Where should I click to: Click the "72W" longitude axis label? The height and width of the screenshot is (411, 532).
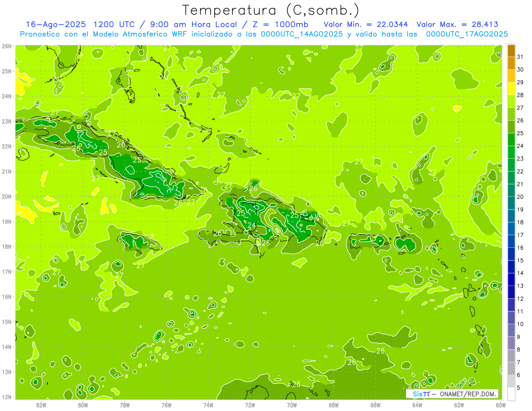[x=250, y=405]
